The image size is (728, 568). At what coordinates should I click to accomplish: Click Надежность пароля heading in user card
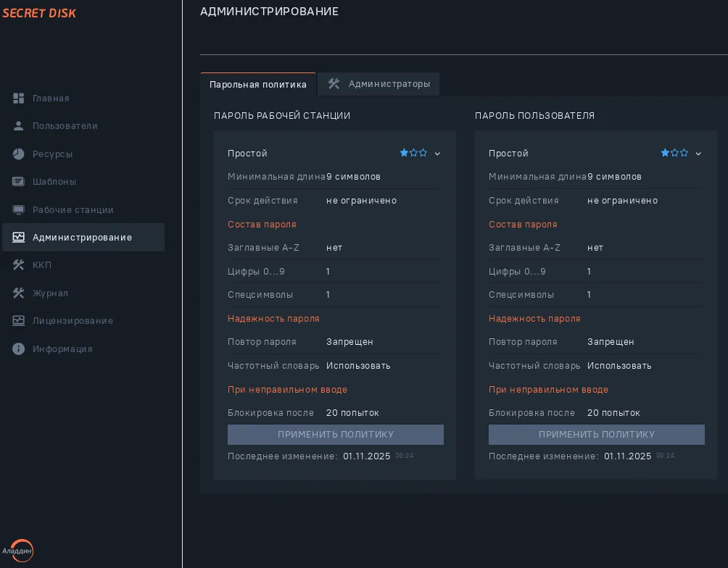pyautogui.click(x=534, y=318)
